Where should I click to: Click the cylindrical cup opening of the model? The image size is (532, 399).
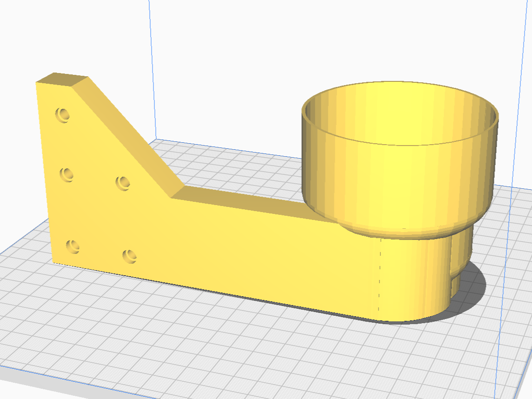pyautogui.click(x=400, y=113)
